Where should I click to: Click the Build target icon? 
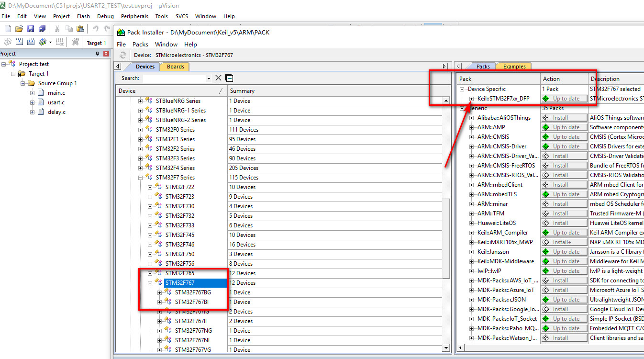click(x=19, y=42)
